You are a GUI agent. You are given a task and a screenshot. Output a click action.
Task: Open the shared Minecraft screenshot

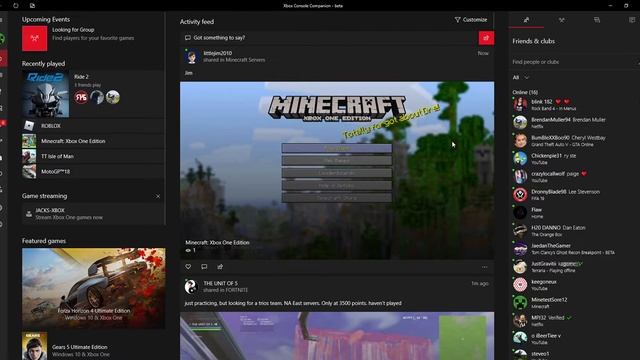pos(337,170)
